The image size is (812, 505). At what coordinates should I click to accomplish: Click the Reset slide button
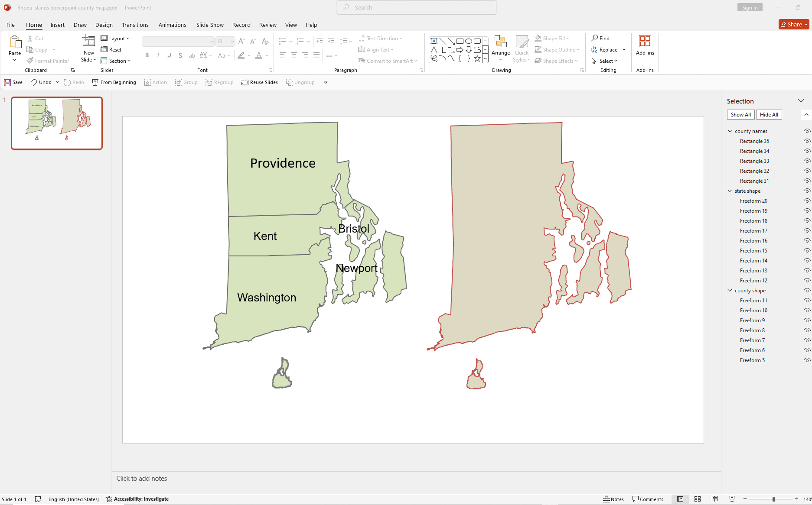[x=111, y=50]
